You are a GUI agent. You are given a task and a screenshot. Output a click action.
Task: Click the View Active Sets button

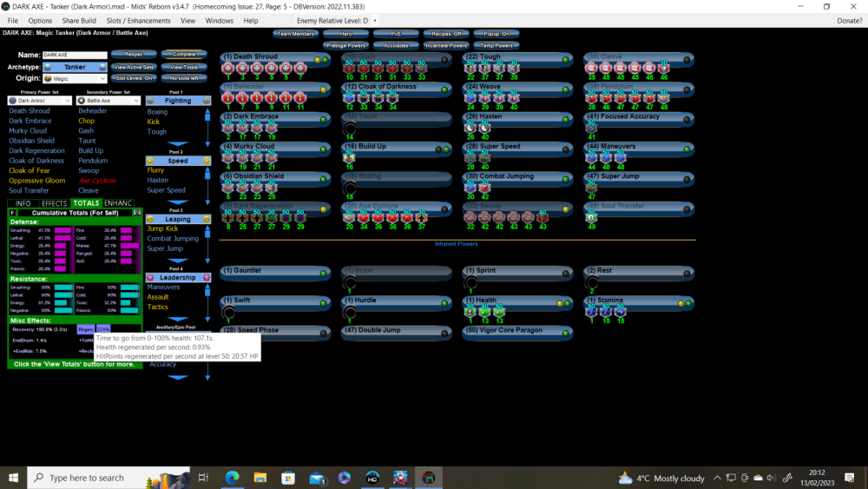[x=134, y=67]
